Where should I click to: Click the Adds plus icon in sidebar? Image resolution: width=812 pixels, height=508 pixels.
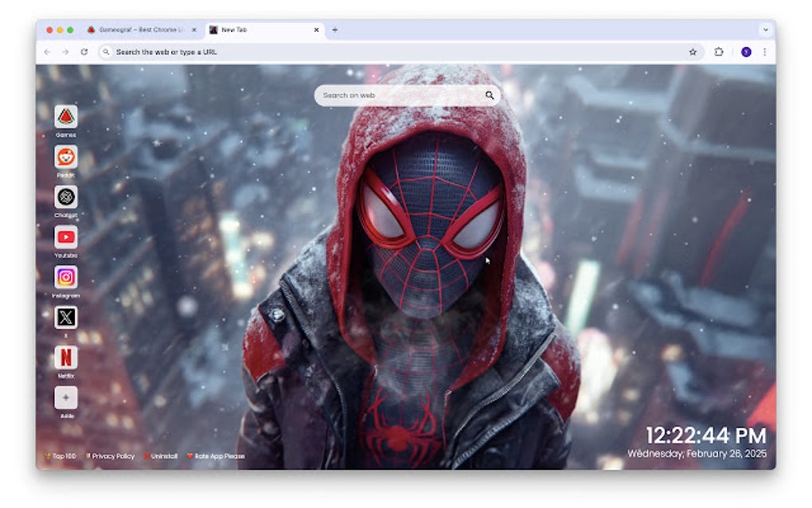[64, 397]
